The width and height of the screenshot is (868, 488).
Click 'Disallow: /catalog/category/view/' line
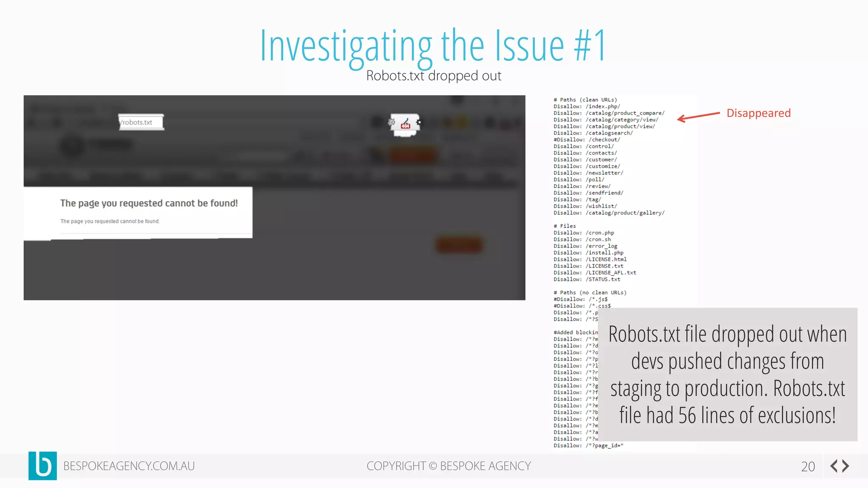pos(606,120)
